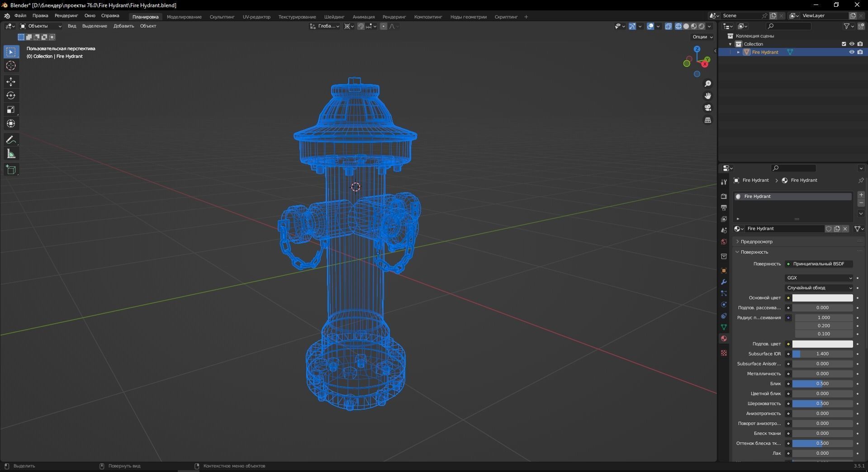The width and height of the screenshot is (868, 472).
Task: Collapse the Collection tree item
Action: (x=730, y=44)
